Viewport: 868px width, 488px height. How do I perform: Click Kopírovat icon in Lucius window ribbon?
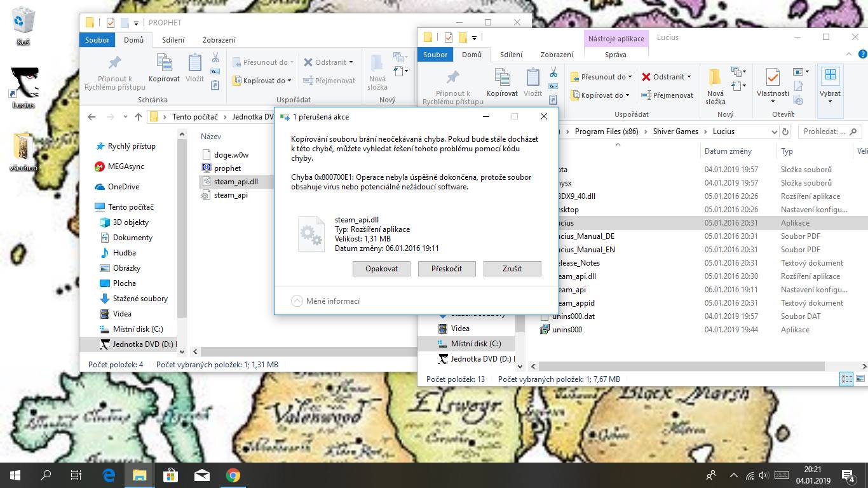point(502,83)
